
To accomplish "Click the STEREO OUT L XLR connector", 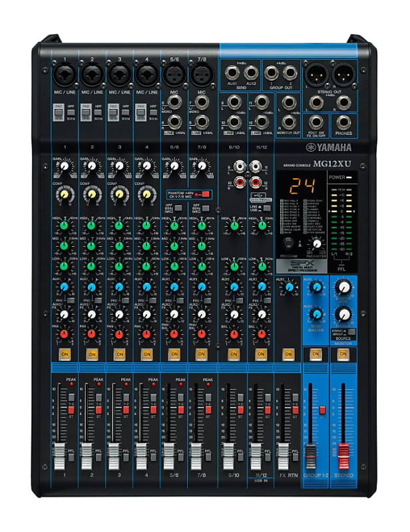I will [x=316, y=74].
